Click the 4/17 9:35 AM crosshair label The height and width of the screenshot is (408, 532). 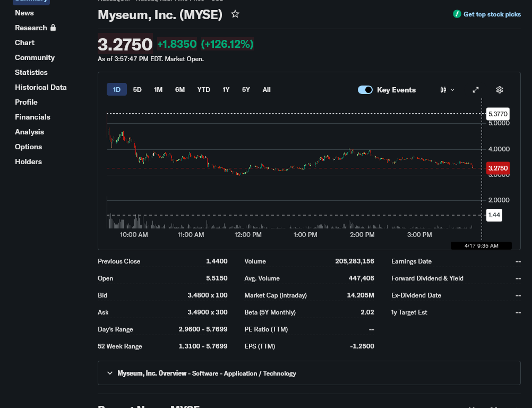coord(481,246)
